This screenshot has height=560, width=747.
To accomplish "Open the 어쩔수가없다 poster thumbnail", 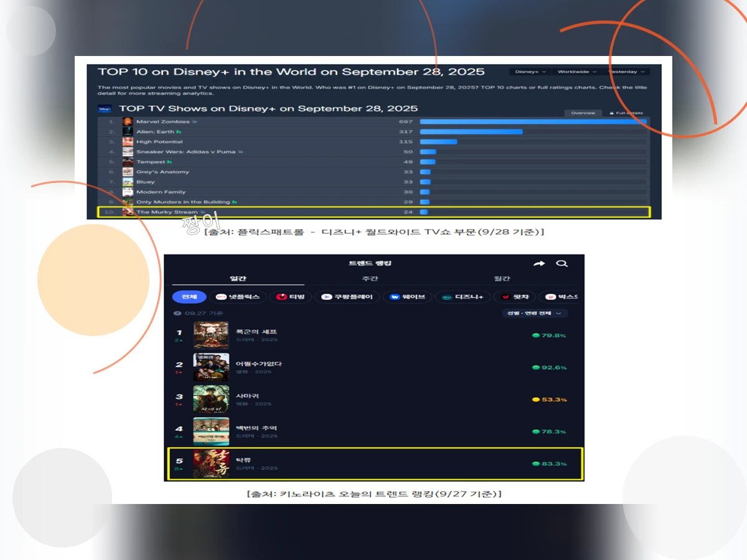I will point(211,367).
